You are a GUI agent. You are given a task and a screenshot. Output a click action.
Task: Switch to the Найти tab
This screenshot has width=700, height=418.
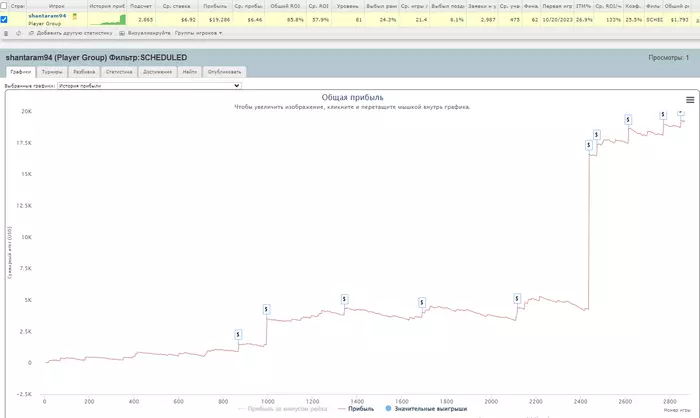click(x=190, y=72)
